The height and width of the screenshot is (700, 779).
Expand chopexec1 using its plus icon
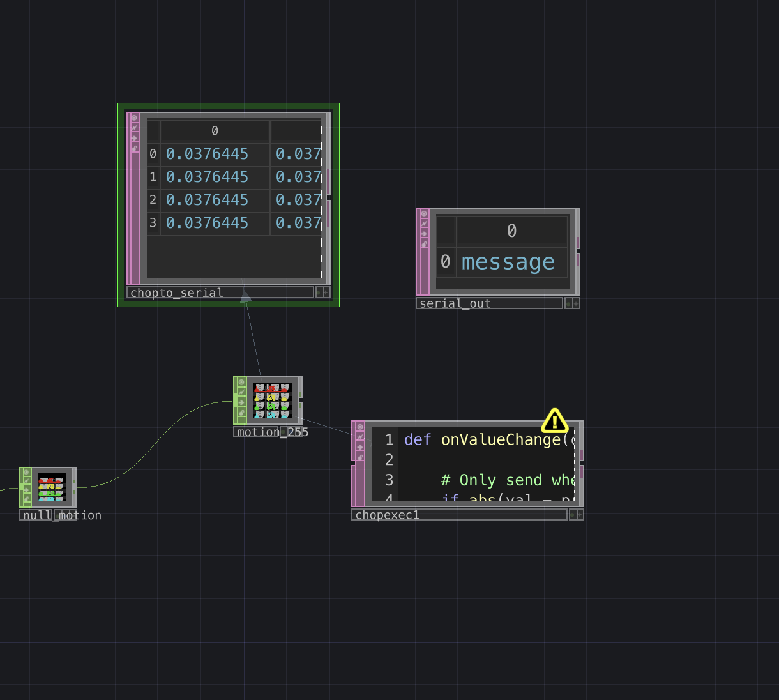coord(580,514)
